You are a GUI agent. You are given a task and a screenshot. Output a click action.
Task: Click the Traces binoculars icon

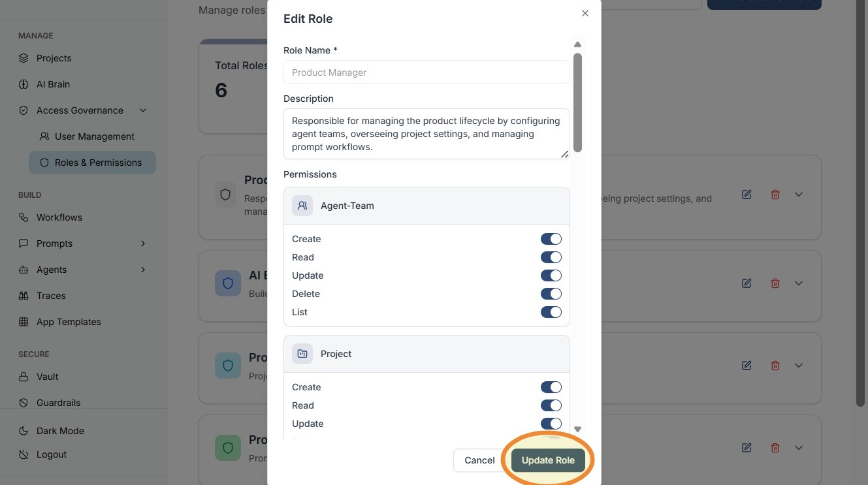click(x=24, y=296)
